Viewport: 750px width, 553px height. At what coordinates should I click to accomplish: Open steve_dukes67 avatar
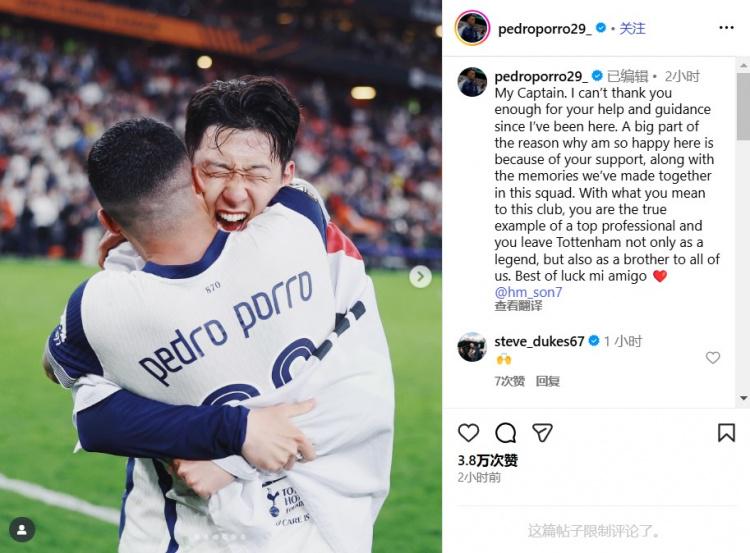pos(472,346)
